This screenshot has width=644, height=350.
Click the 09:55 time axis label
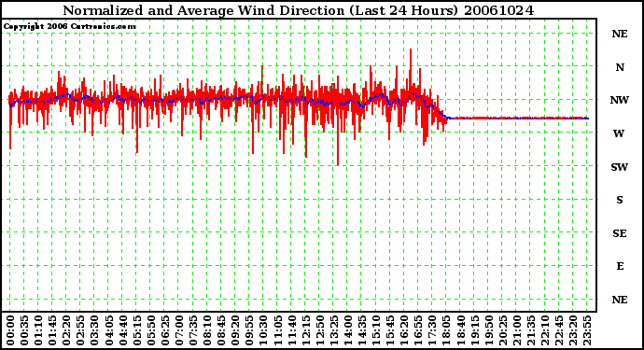tap(249, 330)
